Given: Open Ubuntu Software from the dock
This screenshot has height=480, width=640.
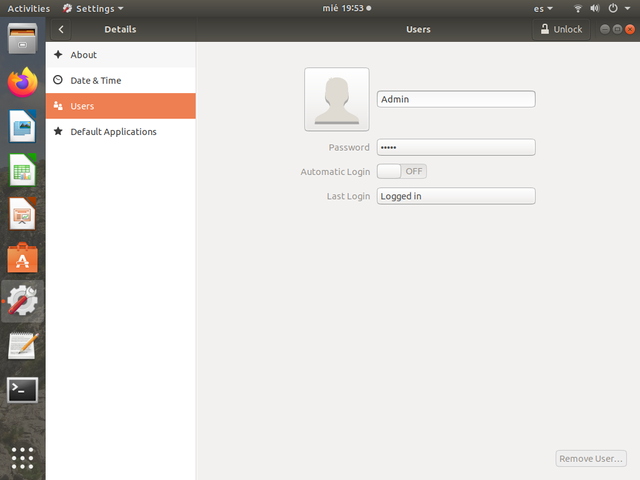Looking at the screenshot, I should click(22, 258).
